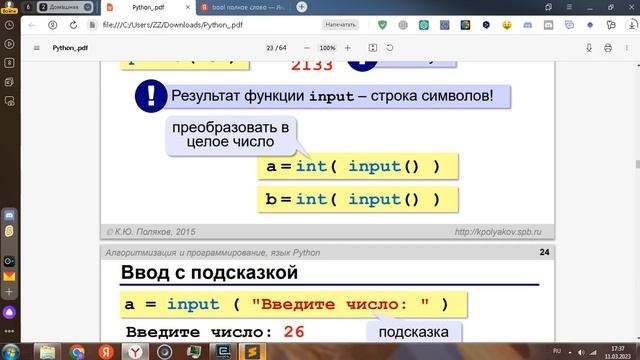Click the http://kpolyakov.spb.ru link
The image size is (640, 360).
click(x=498, y=232)
